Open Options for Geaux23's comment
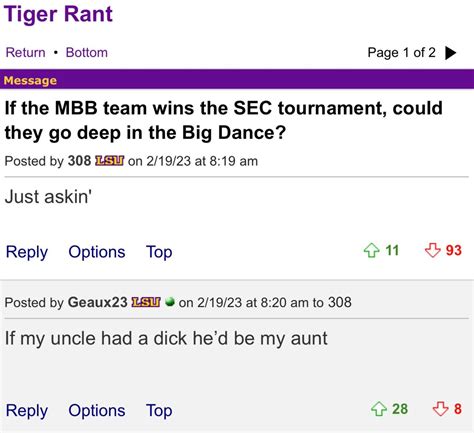Viewport: 474px width, 433px height. click(97, 410)
